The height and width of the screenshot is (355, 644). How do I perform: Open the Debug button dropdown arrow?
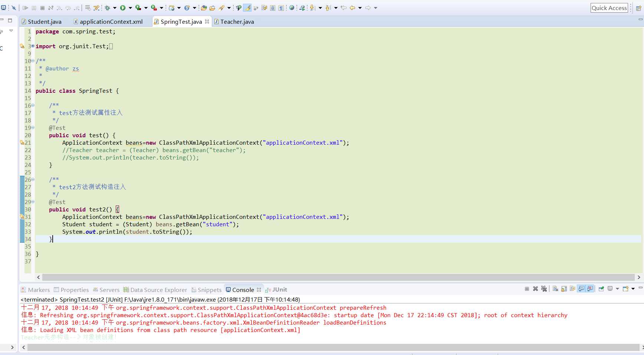[115, 8]
